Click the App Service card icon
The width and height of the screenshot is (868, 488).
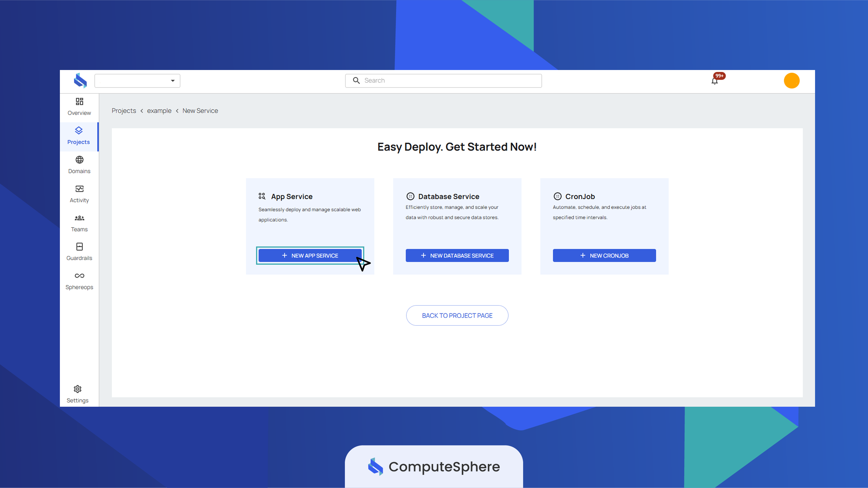point(262,196)
